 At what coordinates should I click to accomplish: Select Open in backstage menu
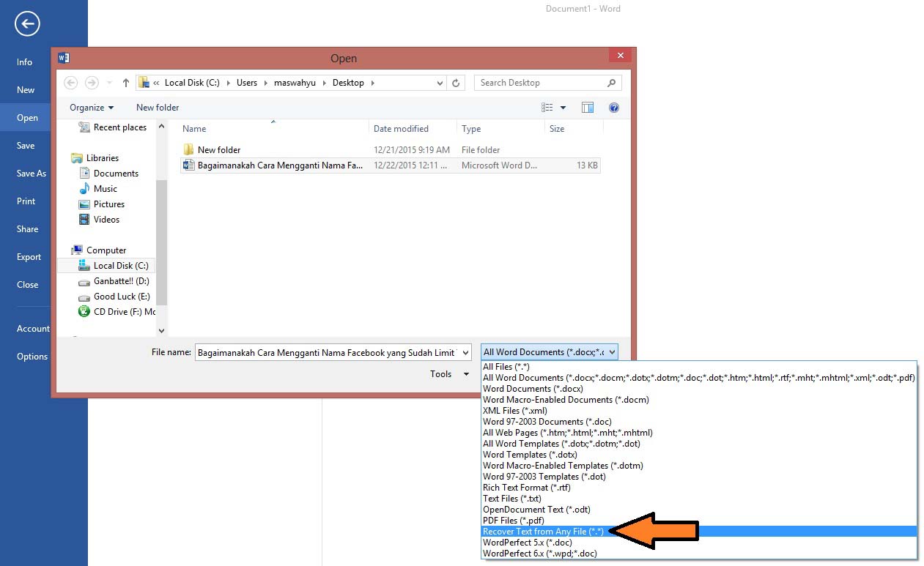tap(27, 118)
